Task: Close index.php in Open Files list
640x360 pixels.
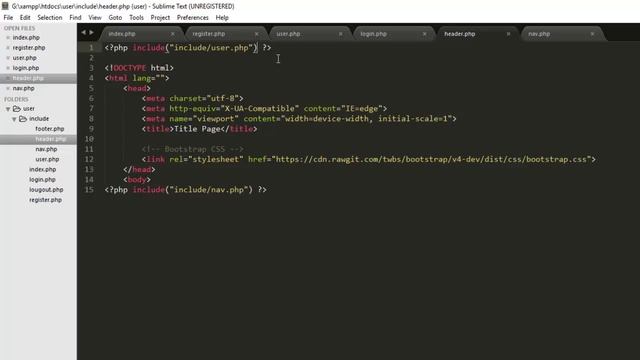Action: coord(8,38)
